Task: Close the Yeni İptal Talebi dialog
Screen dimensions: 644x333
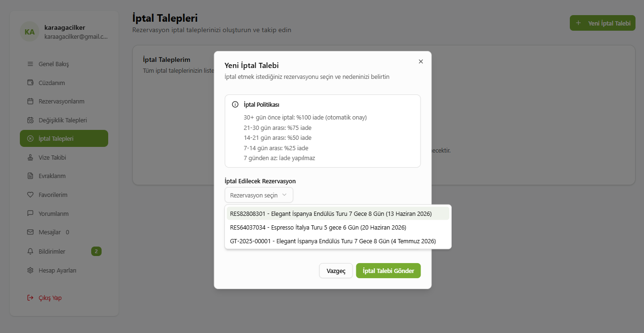Action: (421, 61)
